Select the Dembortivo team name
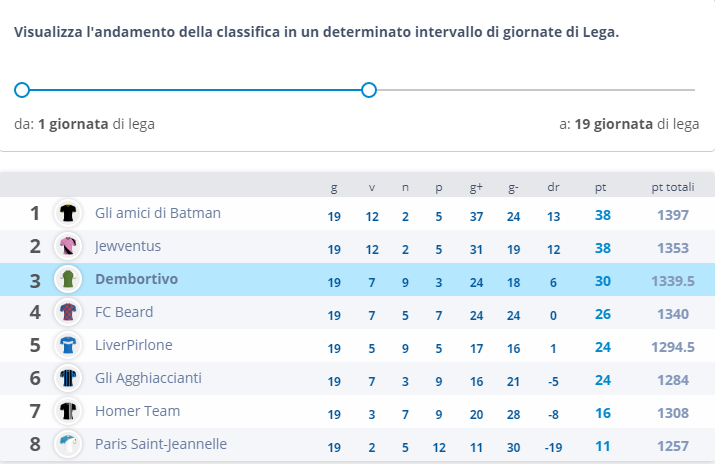The width and height of the screenshot is (715, 464). 136,280
